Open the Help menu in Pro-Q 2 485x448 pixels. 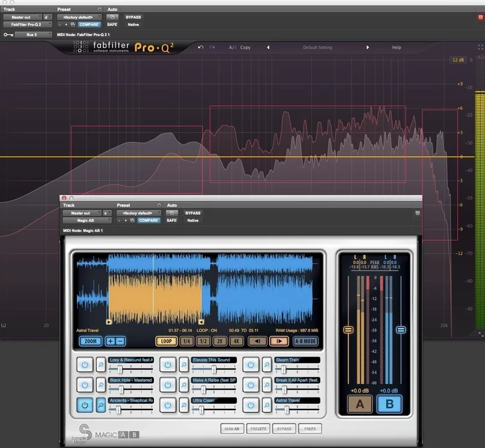click(397, 47)
